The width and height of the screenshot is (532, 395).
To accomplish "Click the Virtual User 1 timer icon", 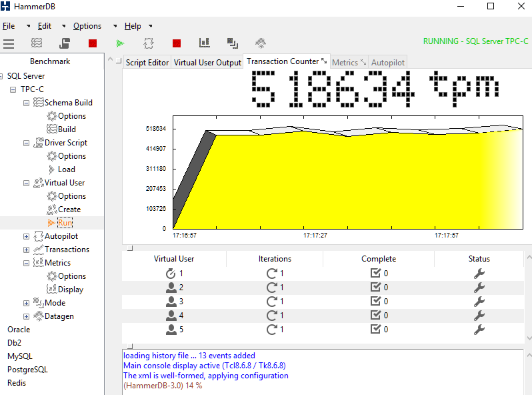I will [171, 274].
